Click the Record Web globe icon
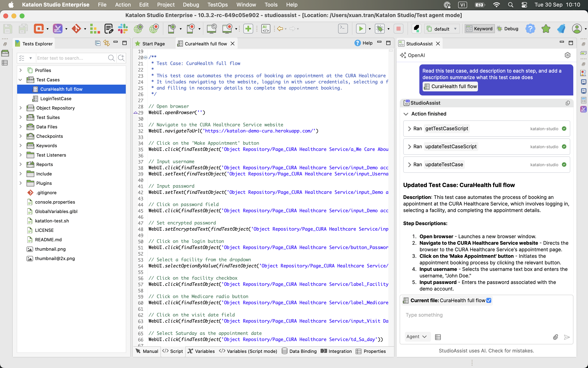 pos(154,29)
